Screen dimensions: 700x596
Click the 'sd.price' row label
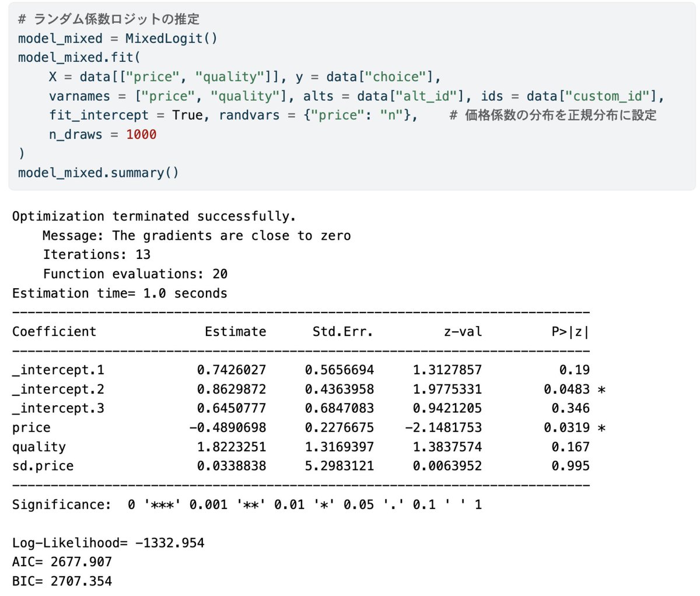click(x=43, y=467)
